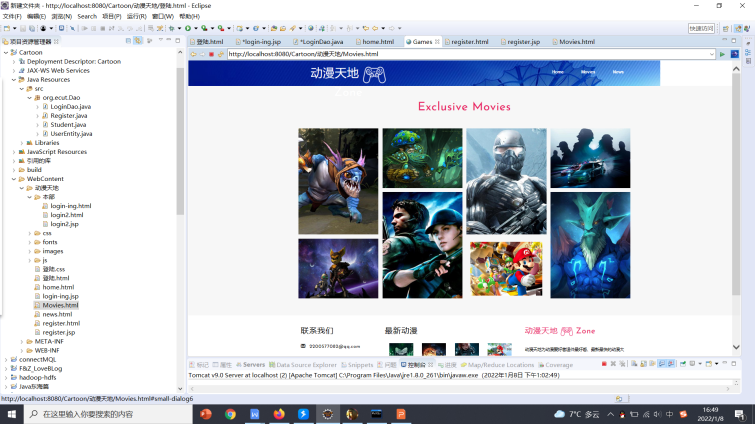Click the New file toolbar icon

point(7,28)
